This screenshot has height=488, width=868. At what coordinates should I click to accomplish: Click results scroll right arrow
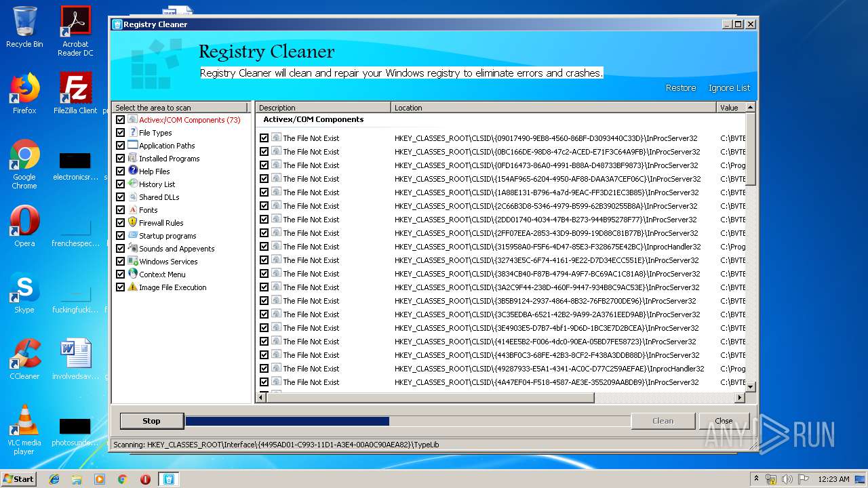(x=741, y=398)
